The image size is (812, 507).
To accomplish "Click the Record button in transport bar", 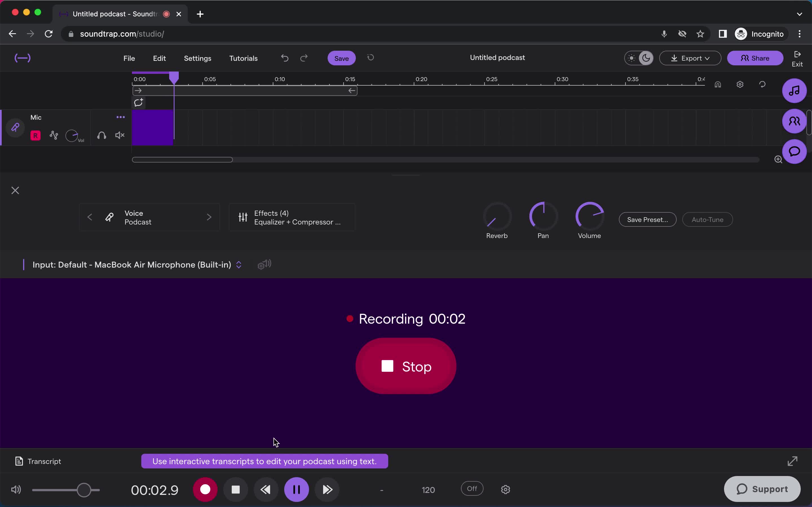I will tap(205, 490).
